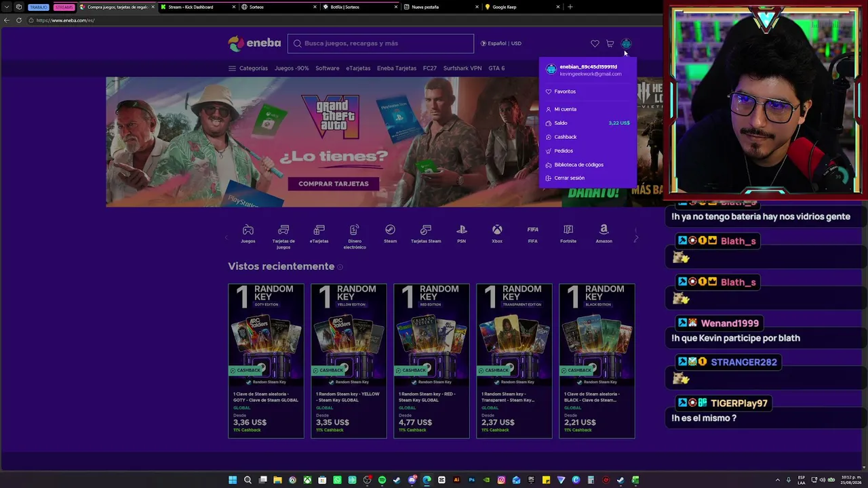The image size is (868, 488).
Task: Click the info icon beside Vistos recientemente
Action: (x=340, y=267)
